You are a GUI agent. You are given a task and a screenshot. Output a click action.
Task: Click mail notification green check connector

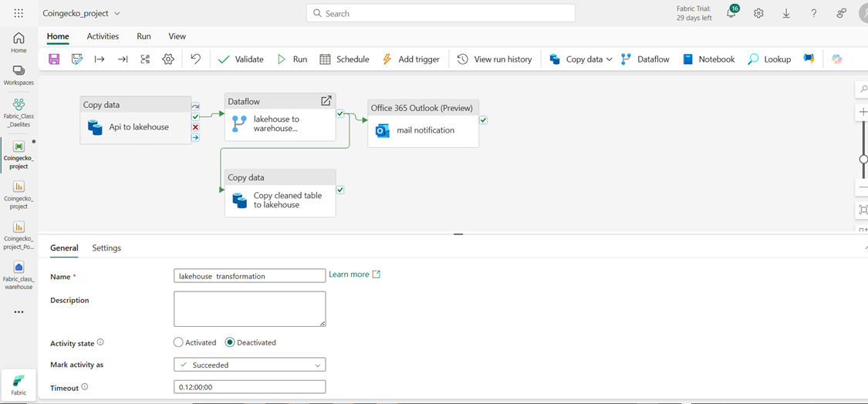pos(483,120)
